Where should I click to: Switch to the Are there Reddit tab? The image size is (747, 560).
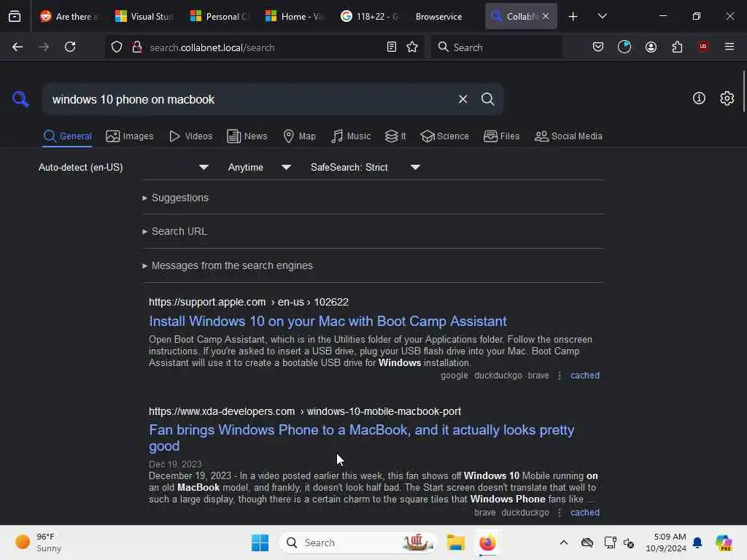pos(69,16)
